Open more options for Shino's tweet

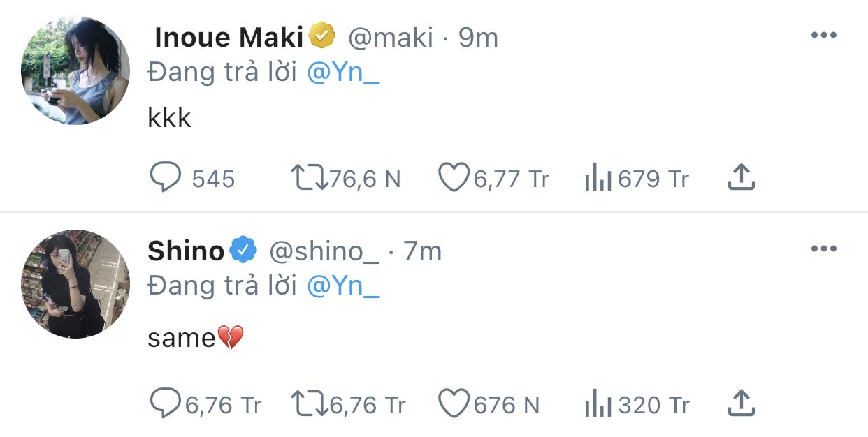(823, 249)
